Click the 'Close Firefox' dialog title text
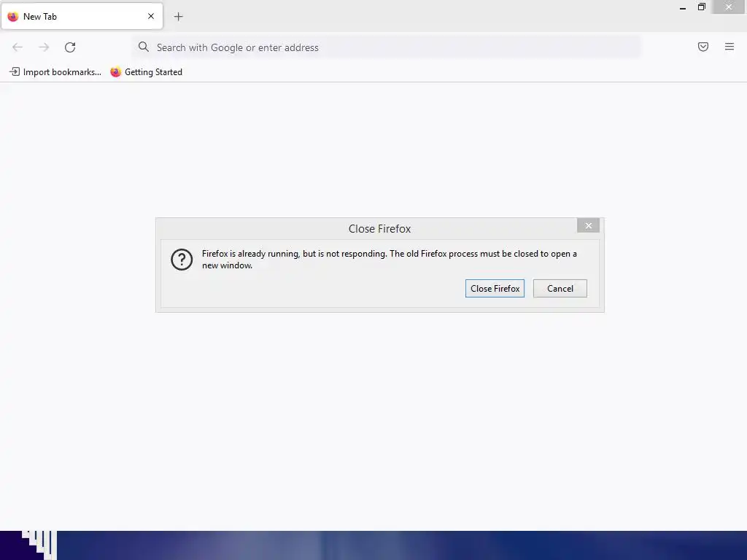Image resolution: width=747 pixels, height=560 pixels. 379,229
